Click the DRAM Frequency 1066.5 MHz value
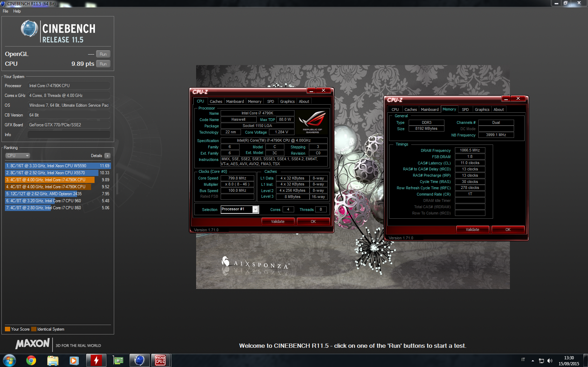Screen dimensions: 588x367 click(470, 150)
